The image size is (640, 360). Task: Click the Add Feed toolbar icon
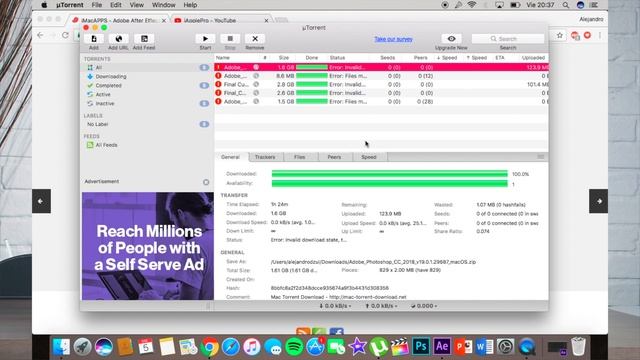pos(144,39)
